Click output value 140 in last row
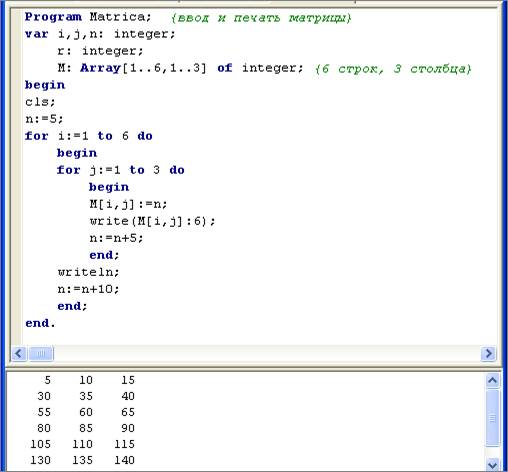This screenshot has width=508, height=472. [x=124, y=460]
